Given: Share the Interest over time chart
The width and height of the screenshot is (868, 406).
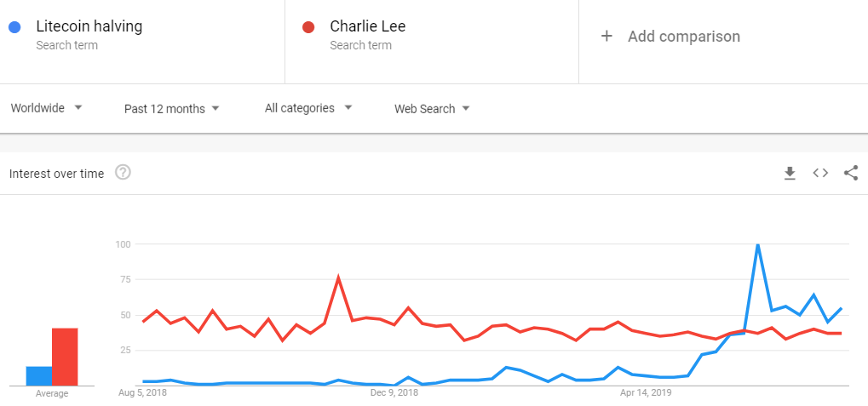Looking at the screenshot, I should point(850,174).
